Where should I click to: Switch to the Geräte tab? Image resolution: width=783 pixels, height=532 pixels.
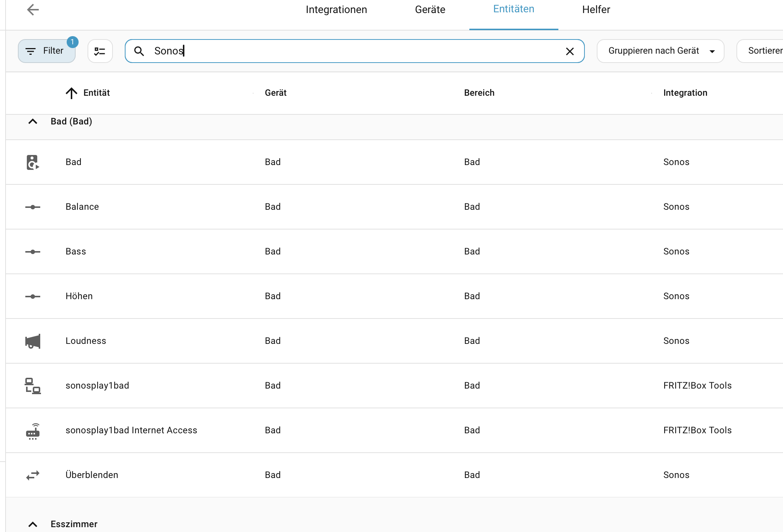click(x=430, y=10)
